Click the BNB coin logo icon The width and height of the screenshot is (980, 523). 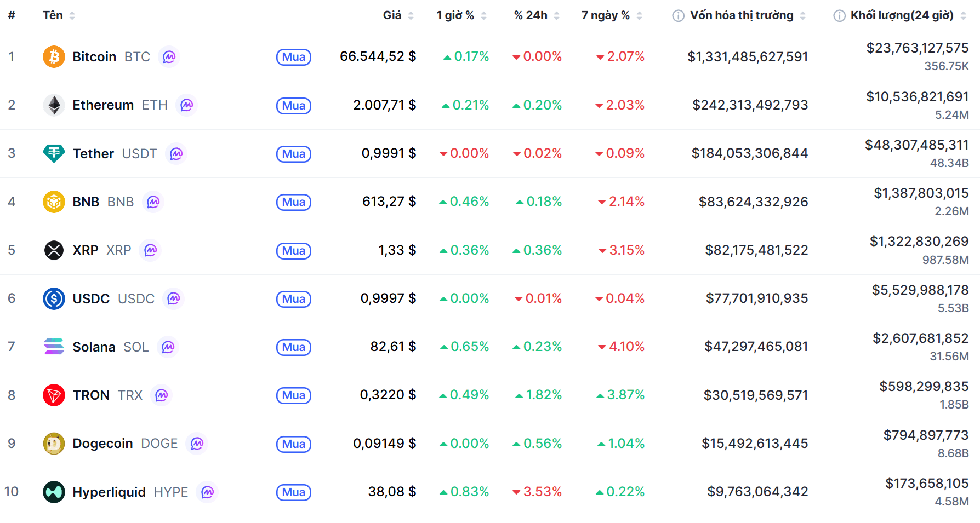point(54,202)
